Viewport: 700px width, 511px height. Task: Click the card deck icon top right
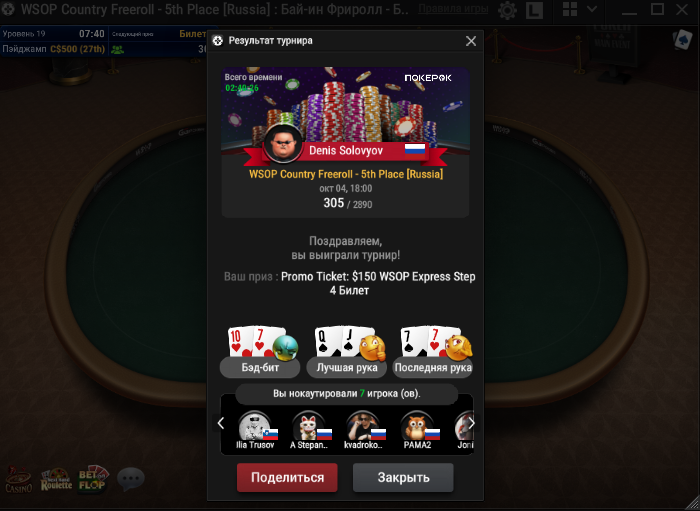tap(683, 40)
